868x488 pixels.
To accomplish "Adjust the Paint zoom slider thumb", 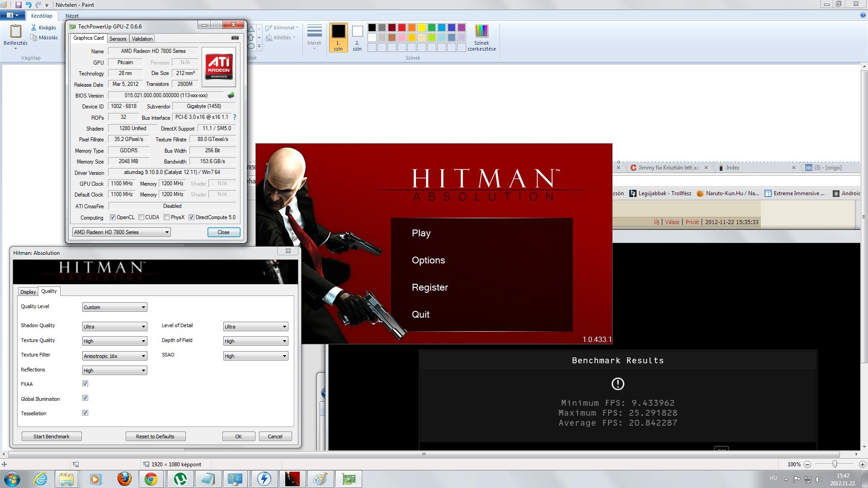I will coord(835,464).
